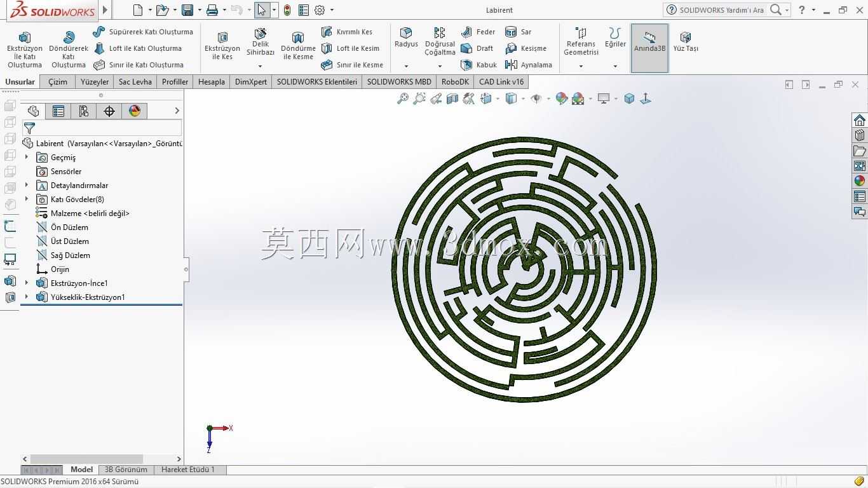This screenshot has width=868, height=488.
Task: Choose Loft ile Katı Oluşturma command
Action: [137, 48]
